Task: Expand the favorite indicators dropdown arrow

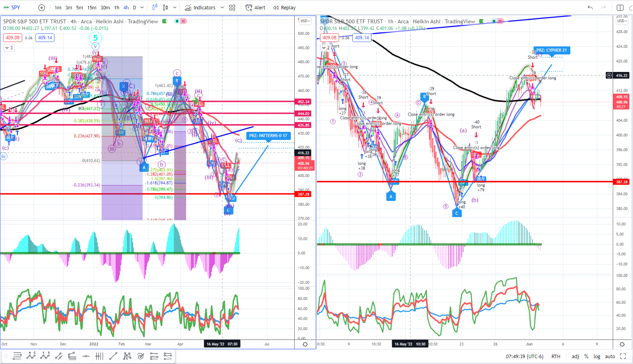Action: click(222, 7)
